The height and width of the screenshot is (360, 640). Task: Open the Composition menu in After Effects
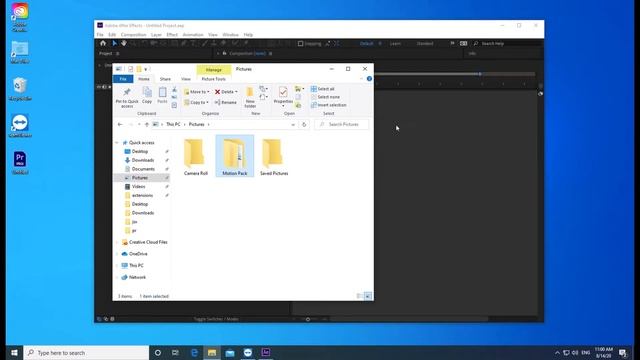133,35
